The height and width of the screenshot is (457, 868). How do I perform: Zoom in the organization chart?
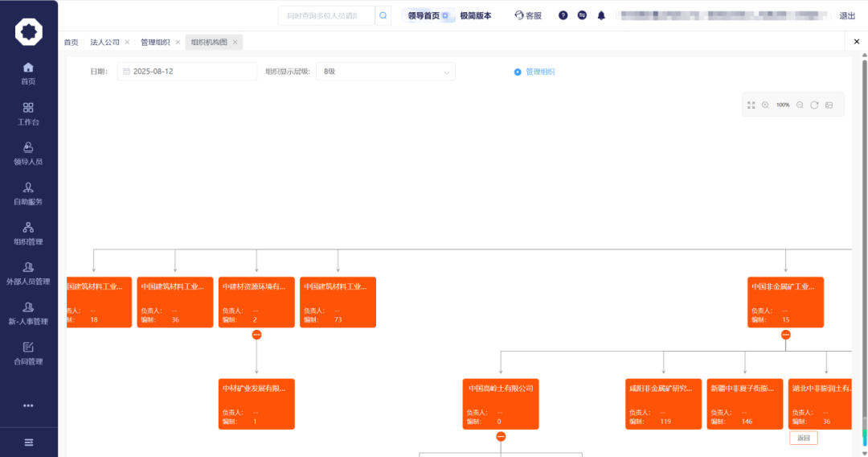[x=765, y=105]
